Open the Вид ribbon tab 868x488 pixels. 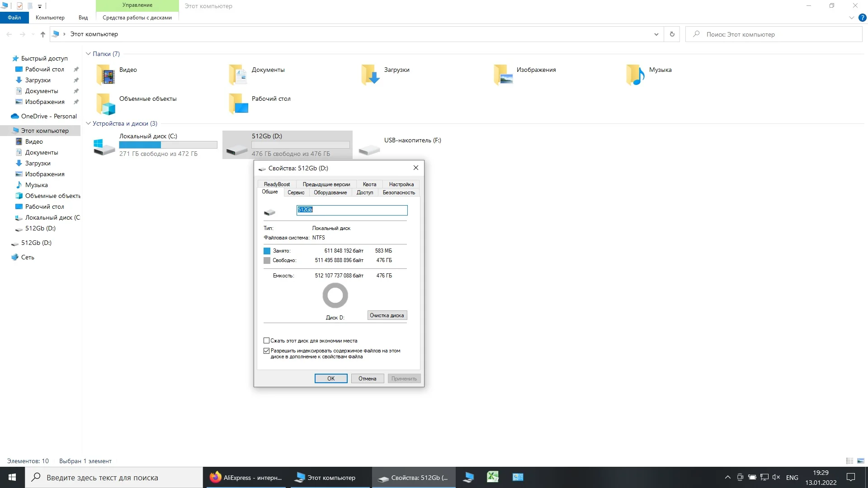[83, 18]
